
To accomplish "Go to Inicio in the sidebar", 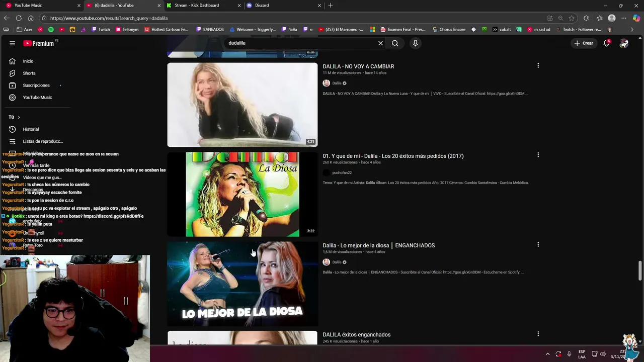I will pyautogui.click(x=28, y=61).
